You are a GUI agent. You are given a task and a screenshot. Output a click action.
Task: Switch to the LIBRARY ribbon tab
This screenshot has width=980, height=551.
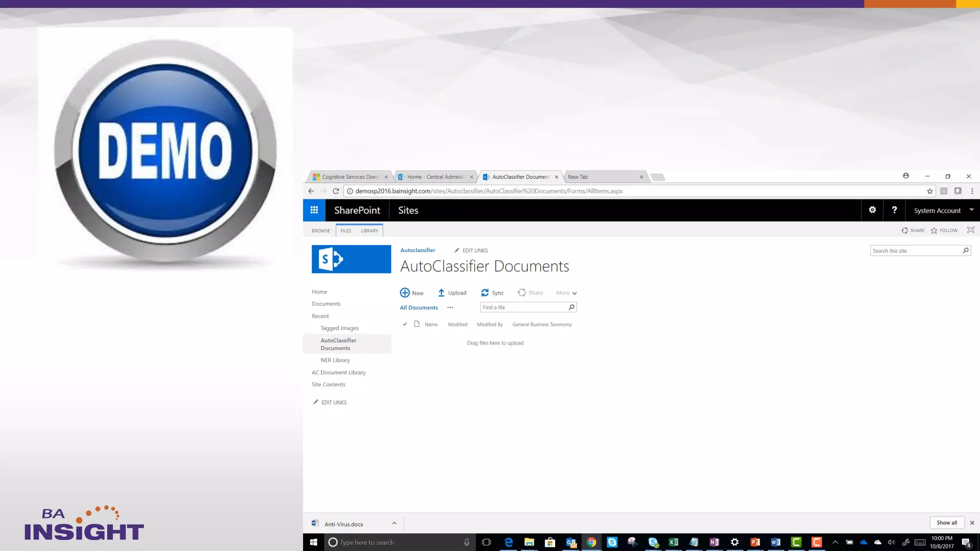[x=369, y=231]
